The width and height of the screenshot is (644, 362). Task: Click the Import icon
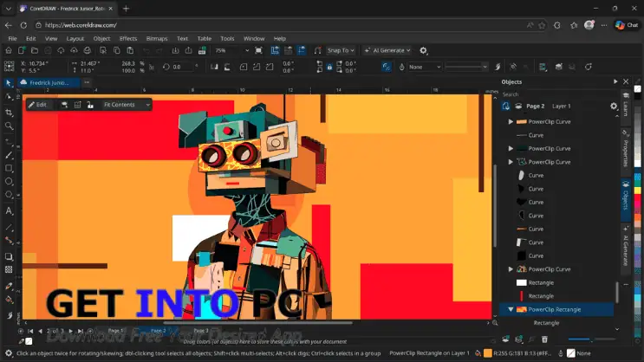(x=175, y=50)
